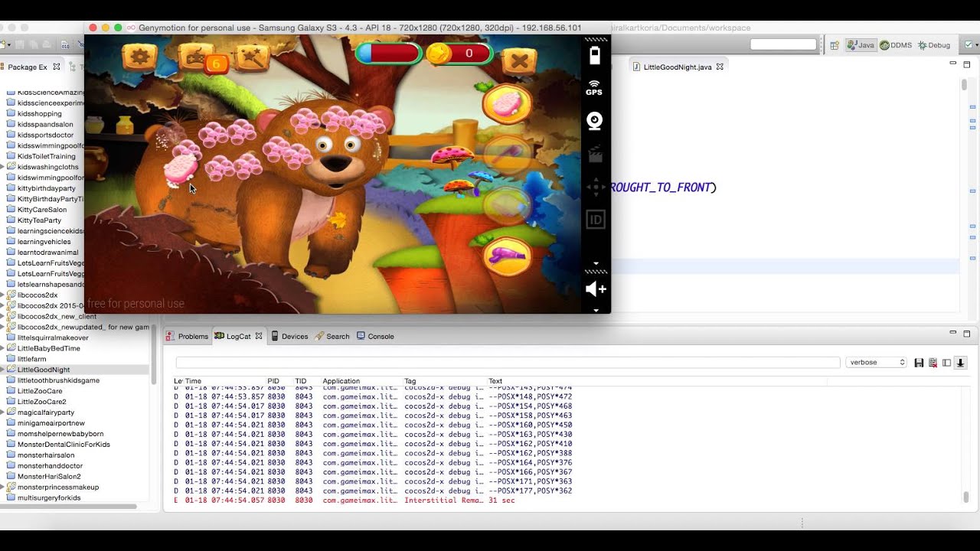
Task: Expand the LittleGoodNight project node
Action: pyautogui.click(x=2, y=370)
